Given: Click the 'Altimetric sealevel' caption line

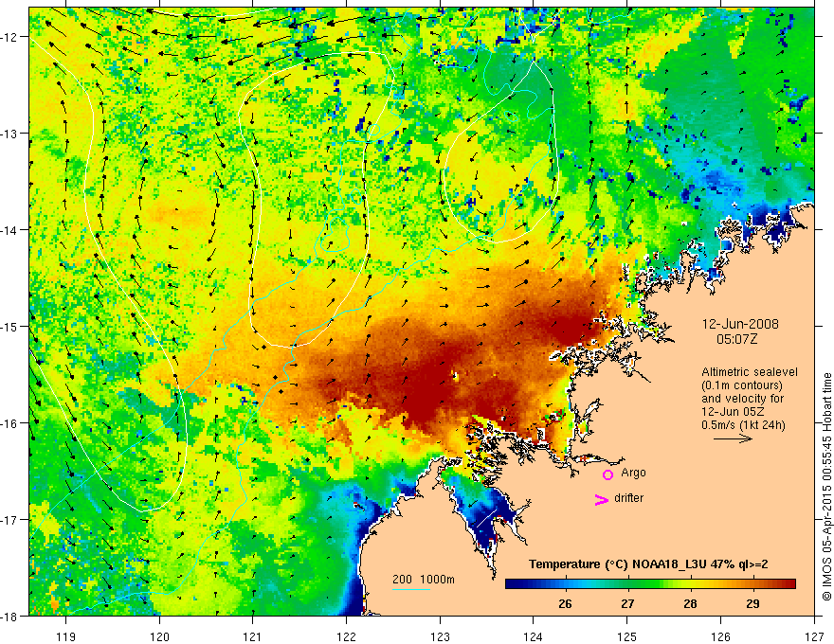Looking at the screenshot, I should tap(750, 372).
